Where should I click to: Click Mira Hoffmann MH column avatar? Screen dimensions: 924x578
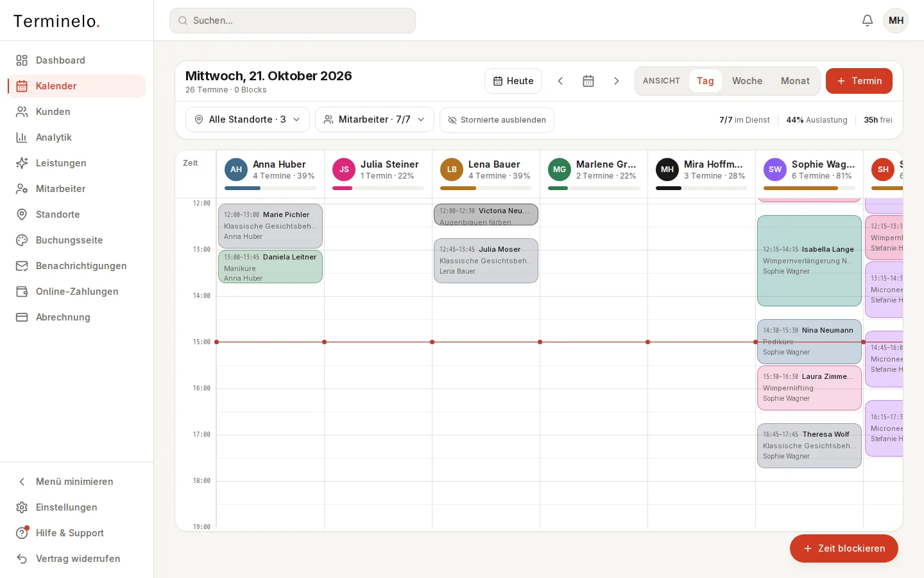[667, 170]
